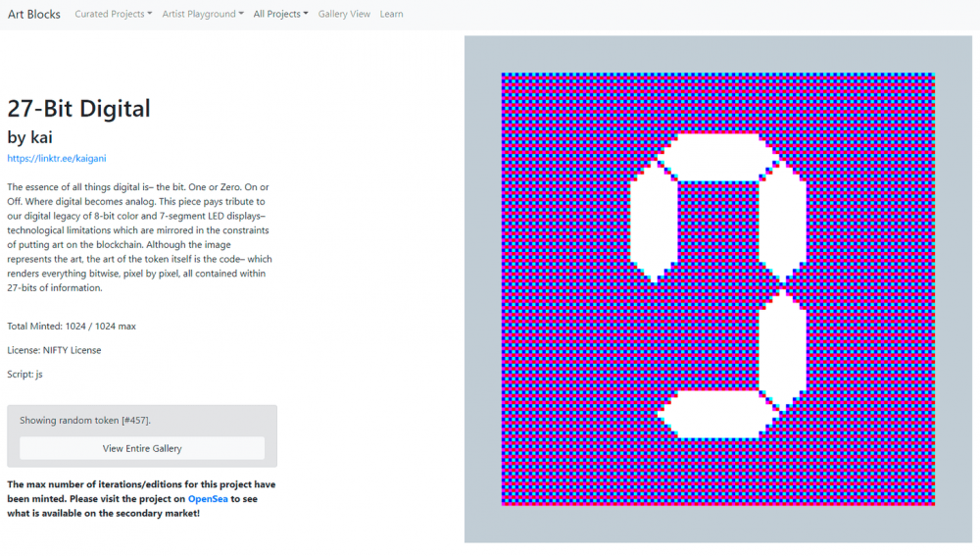The height and width of the screenshot is (556, 980).
Task: Click the lower-right white segment in artwork
Action: click(x=783, y=347)
